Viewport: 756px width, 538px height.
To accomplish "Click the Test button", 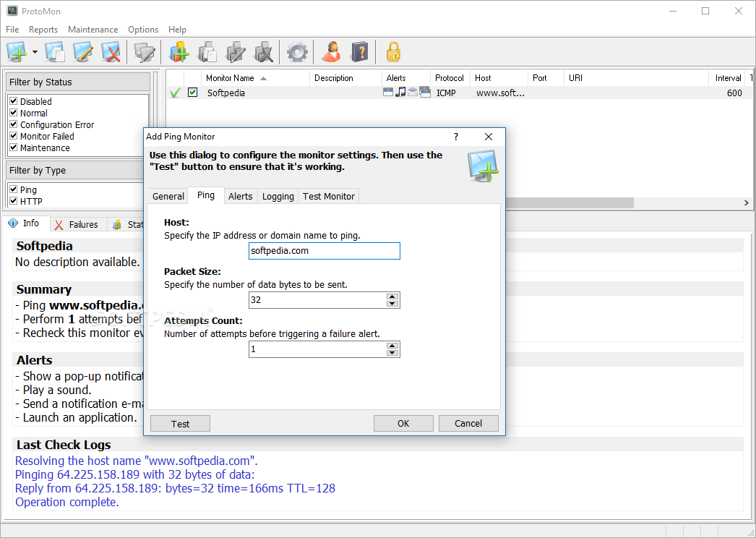I will 180,424.
